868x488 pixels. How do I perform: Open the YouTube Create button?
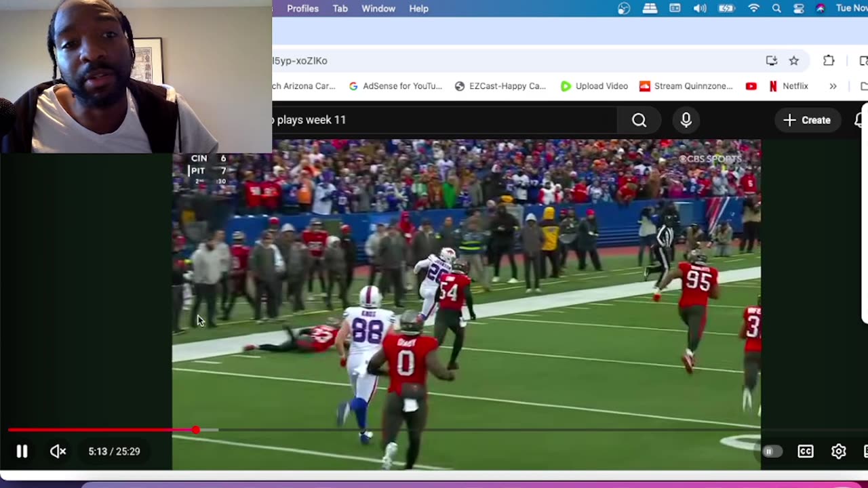tap(807, 120)
